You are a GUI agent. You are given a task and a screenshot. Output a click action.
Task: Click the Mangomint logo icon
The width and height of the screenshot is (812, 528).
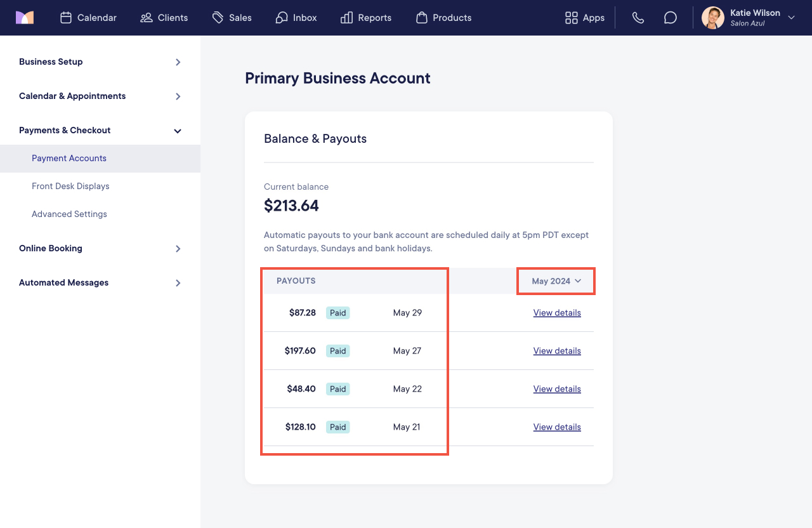pyautogui.click(x=25, y=18)
